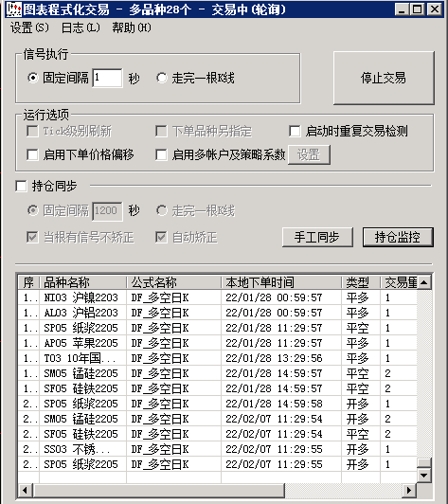
Task: Click the 停止交易 button
Action: [x=384, y=78]
